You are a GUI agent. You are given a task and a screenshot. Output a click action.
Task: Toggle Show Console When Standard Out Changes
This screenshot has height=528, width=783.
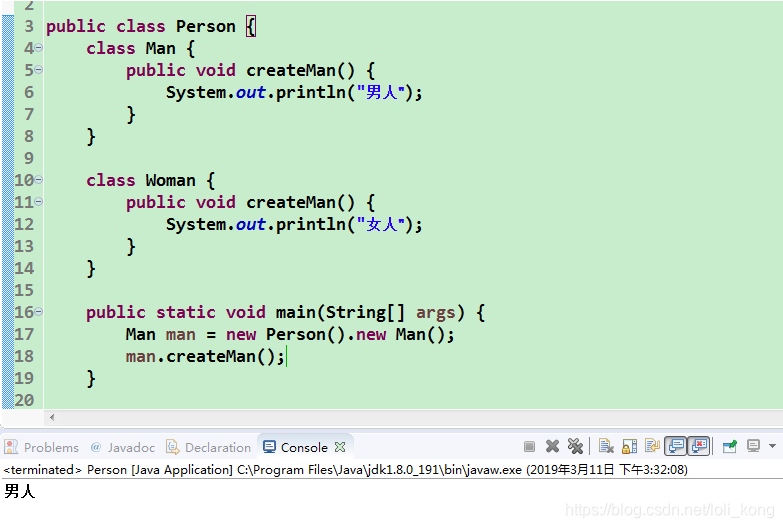[x=676, y=446]
